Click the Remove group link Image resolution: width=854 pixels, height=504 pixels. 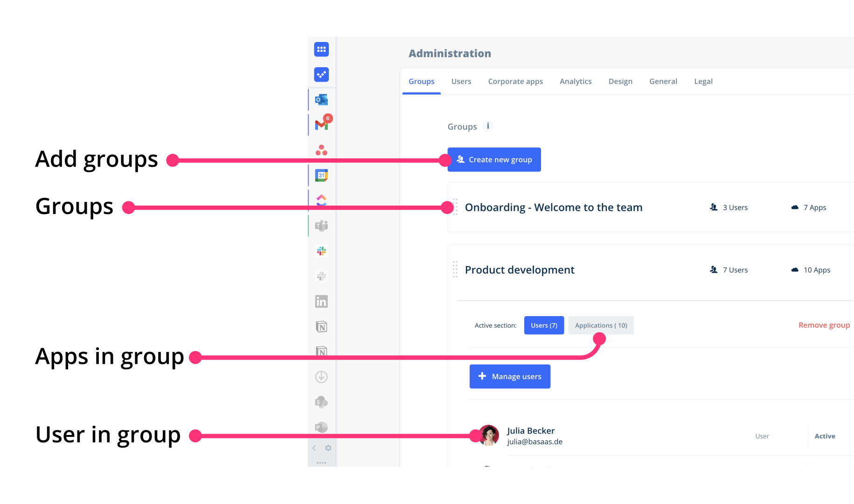point(824,325)
